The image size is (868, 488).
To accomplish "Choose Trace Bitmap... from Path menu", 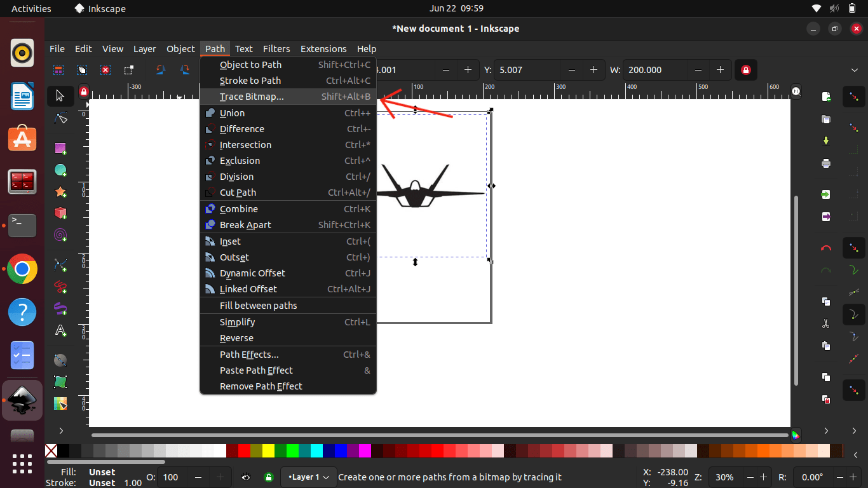I will click(x=252, y=97).
